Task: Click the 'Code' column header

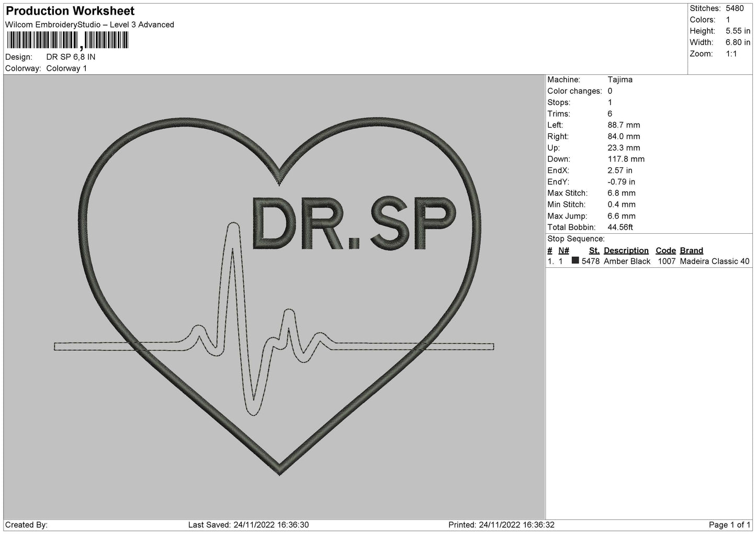Action: tap(665, 251)
